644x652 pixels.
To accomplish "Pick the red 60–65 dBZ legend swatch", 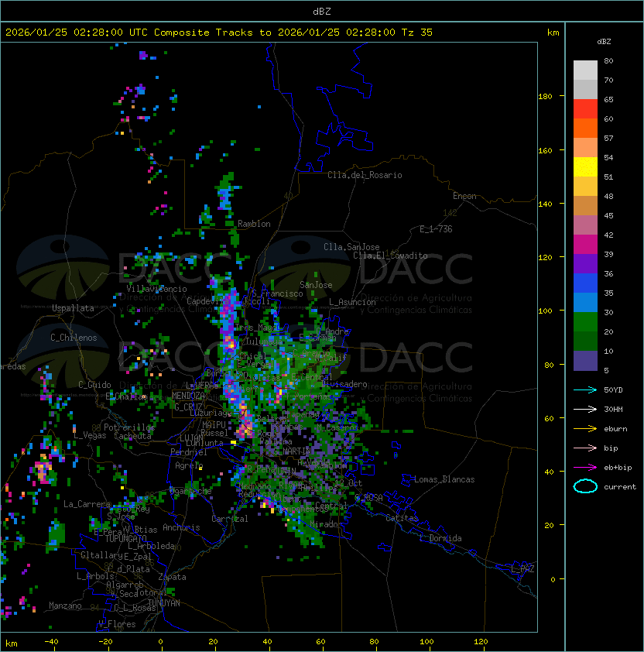I will tap(585, 109).
